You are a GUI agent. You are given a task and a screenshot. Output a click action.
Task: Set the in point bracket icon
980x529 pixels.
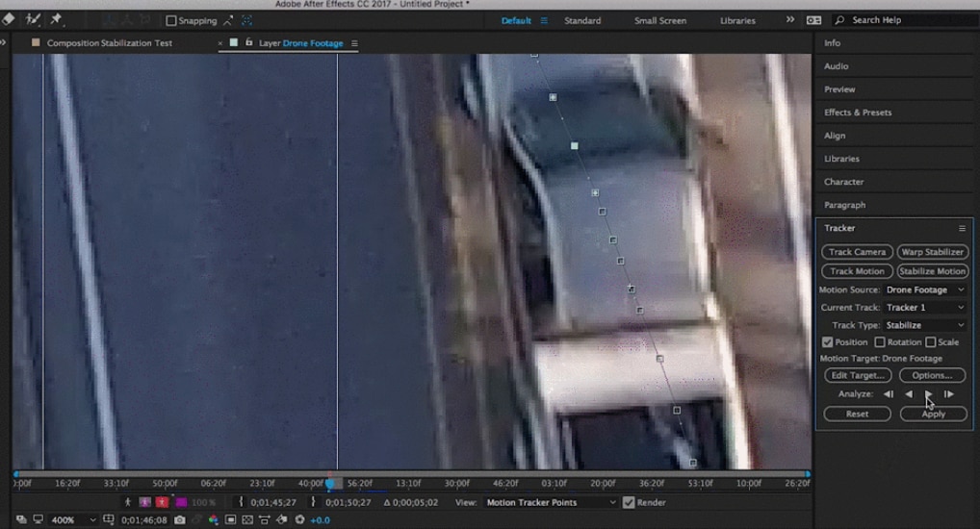pos(241,502)
